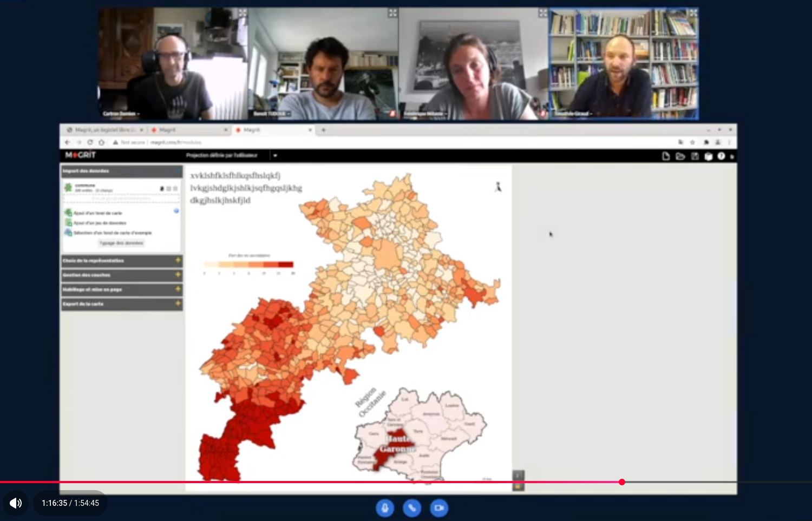Open the 'Habillage et mise en page' menu
The height and width of the screenshot is (521, 812).
(121, 289)
